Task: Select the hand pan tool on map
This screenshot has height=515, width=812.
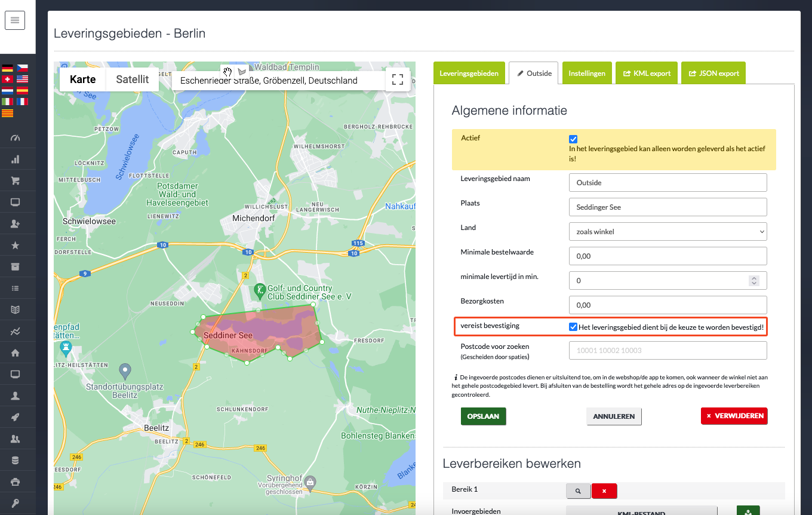Action: pyautogui.click(x=227, y=72)
